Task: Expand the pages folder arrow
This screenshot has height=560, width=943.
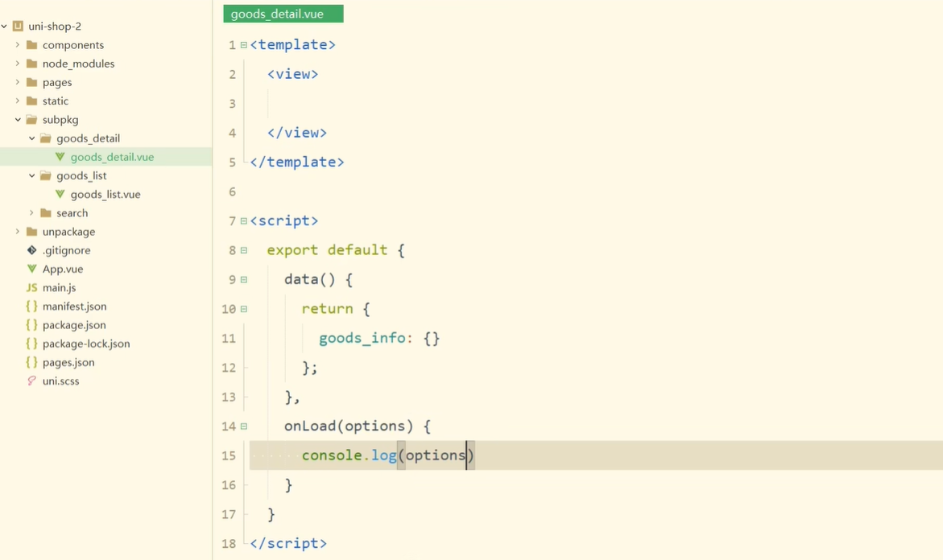Action: click(x=18, y=82)
